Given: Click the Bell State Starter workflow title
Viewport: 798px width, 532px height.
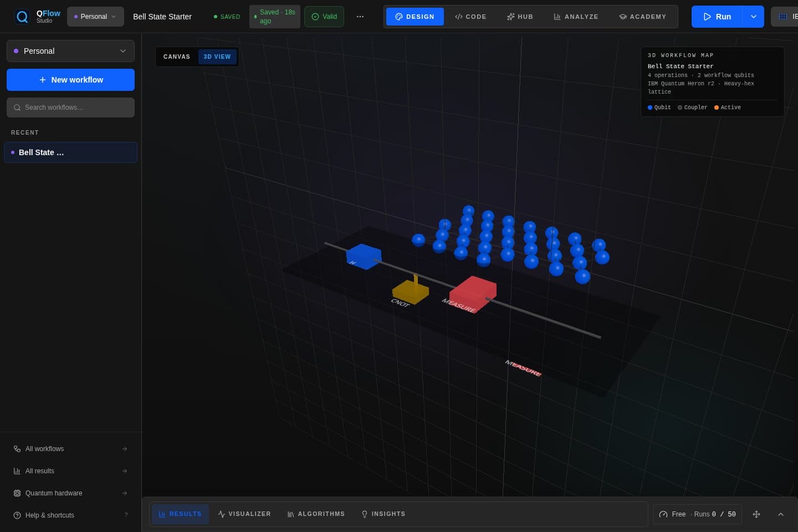Looking at the screenshot, I should (162, 17).
